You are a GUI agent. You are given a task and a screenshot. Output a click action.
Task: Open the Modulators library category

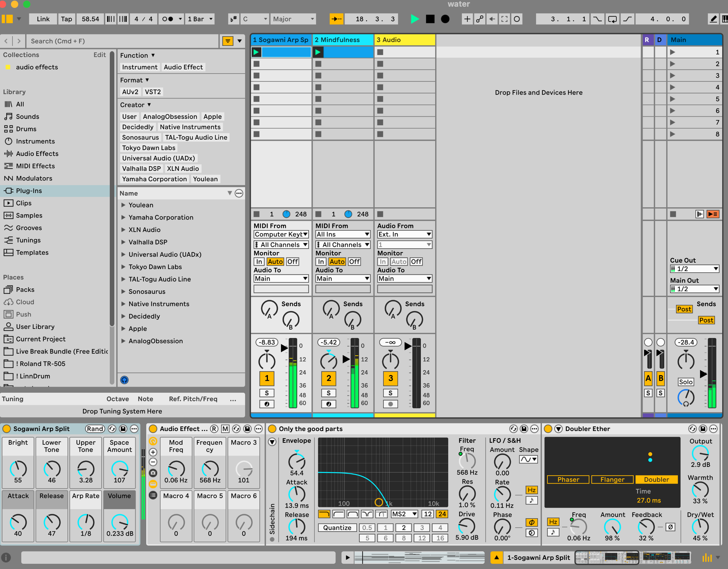[x=34, y=178]
